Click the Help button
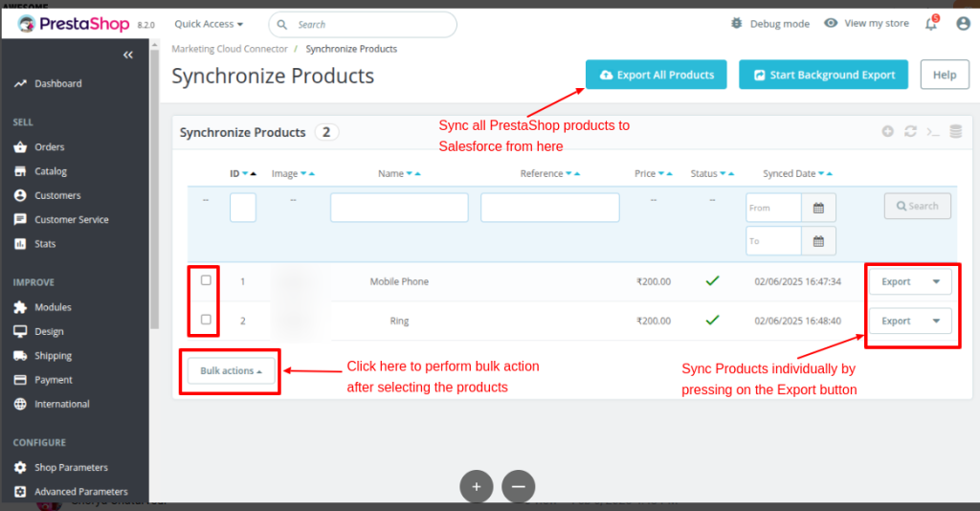 pyautogui.click(x=945, y=75)
